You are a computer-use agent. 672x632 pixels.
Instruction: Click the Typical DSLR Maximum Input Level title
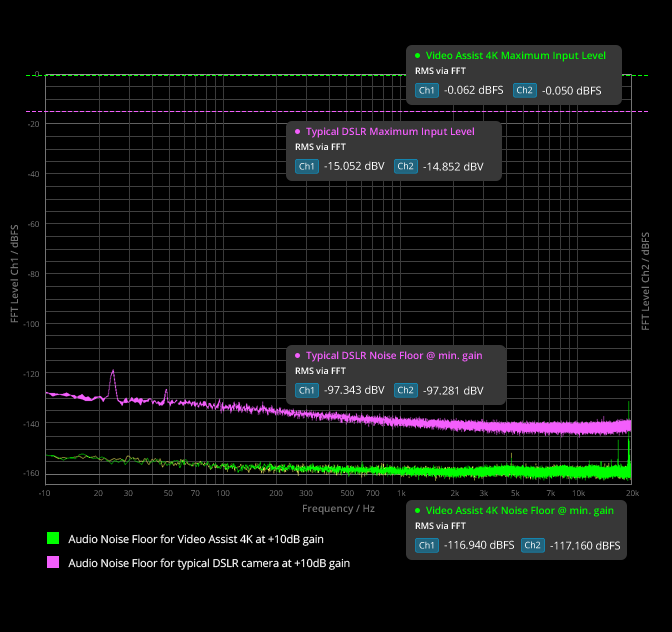389,132
